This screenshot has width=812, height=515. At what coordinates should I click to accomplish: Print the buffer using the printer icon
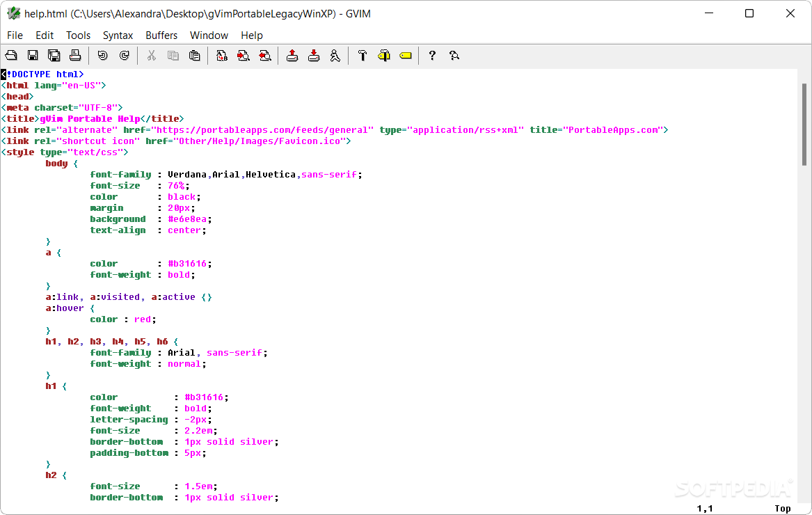pos(75,56)
